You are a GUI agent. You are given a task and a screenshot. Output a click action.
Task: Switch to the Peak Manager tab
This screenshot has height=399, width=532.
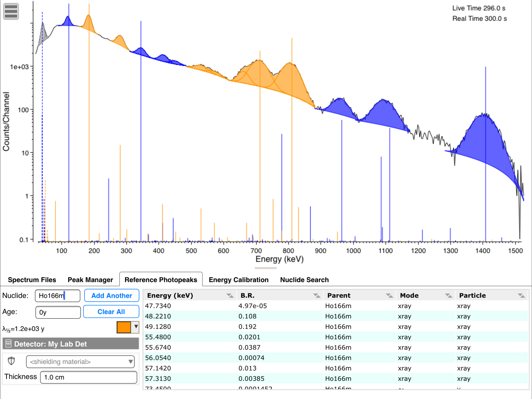[x=90, y=280]
